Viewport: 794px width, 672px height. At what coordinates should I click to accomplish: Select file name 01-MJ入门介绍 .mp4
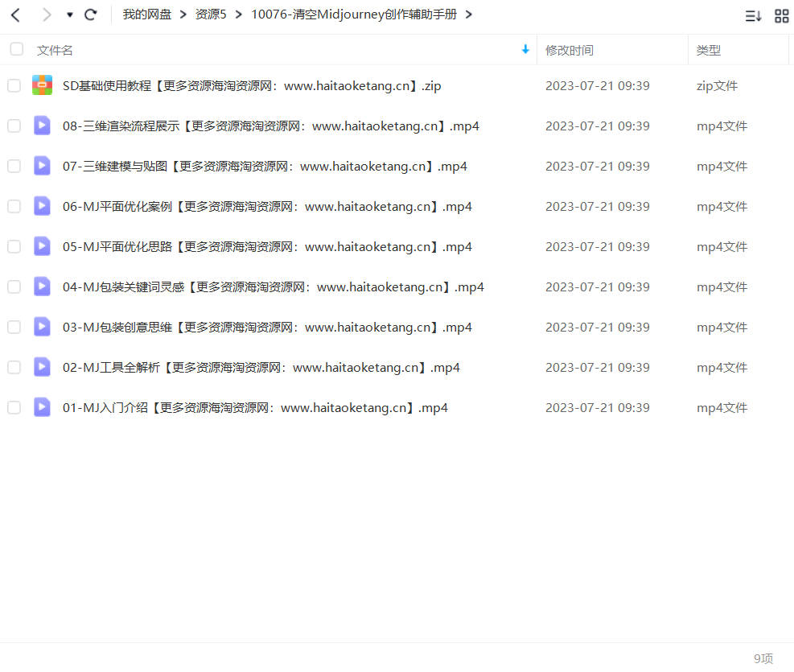(x=255, y=408)
